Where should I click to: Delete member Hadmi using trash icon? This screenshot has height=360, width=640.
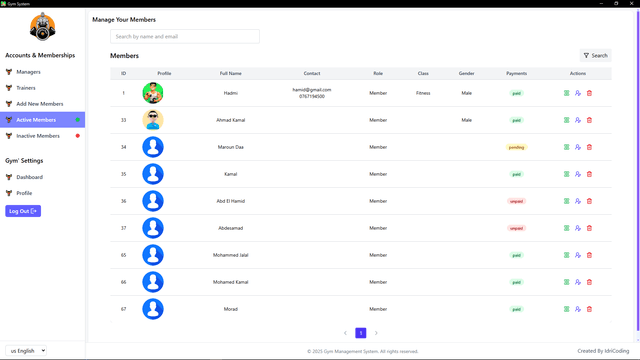[589, 93]
